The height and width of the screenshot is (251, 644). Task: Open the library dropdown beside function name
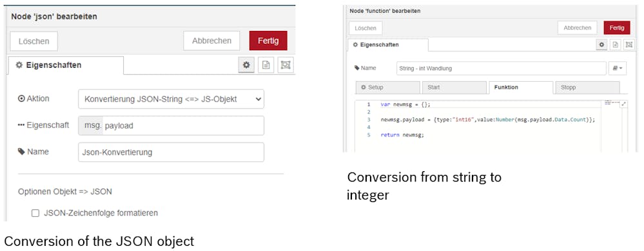(618, 68)
